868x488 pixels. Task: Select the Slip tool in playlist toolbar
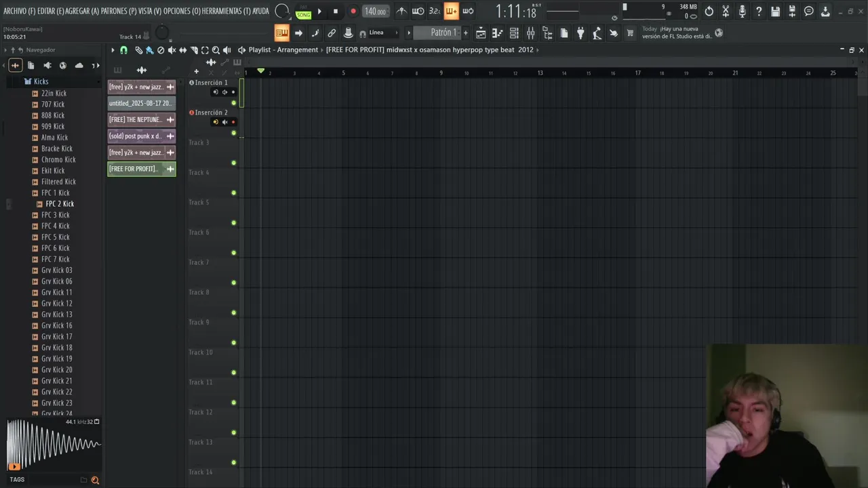click(182, 50)
